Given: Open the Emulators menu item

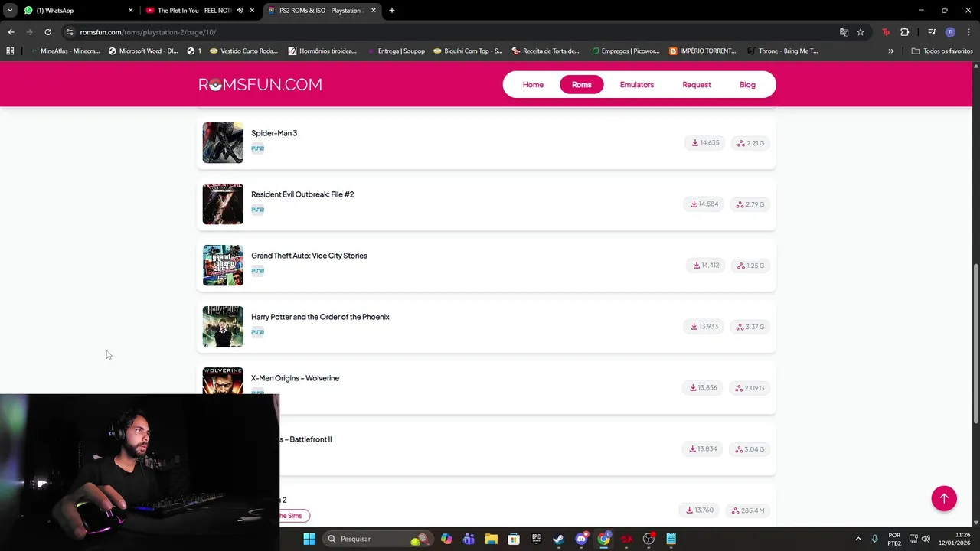Looking at the screenshot, I should pos(637,85).
